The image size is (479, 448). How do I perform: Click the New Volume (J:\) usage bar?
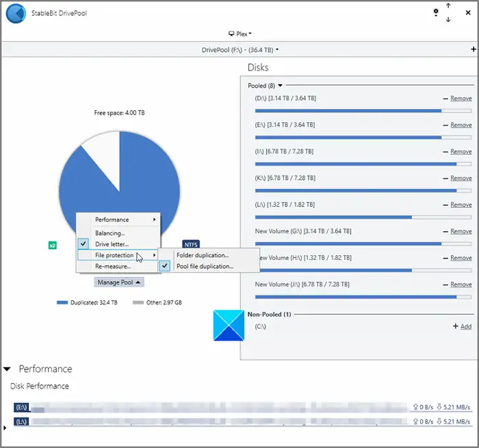coord(363,297)
